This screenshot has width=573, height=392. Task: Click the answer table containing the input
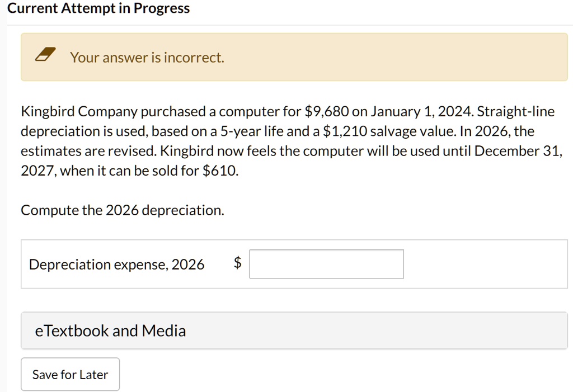pyautogui.click(x=294, y=263)
